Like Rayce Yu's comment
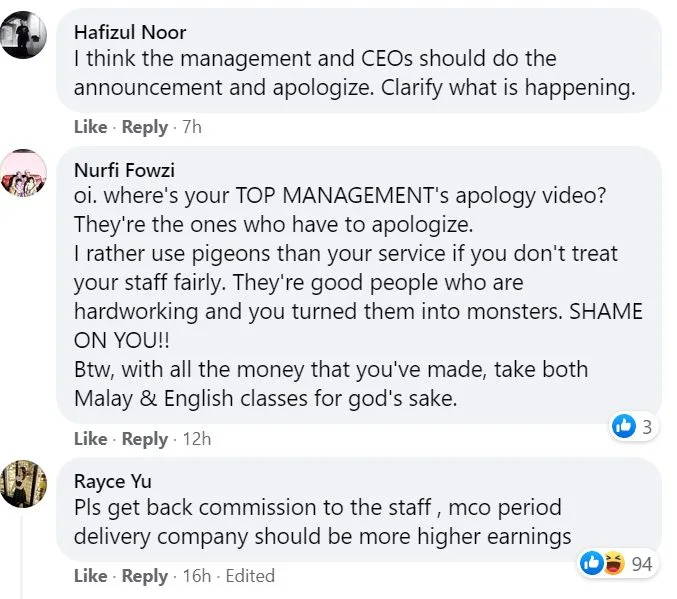This screenshot has height=599, width=677. click(x=90, y=576)
